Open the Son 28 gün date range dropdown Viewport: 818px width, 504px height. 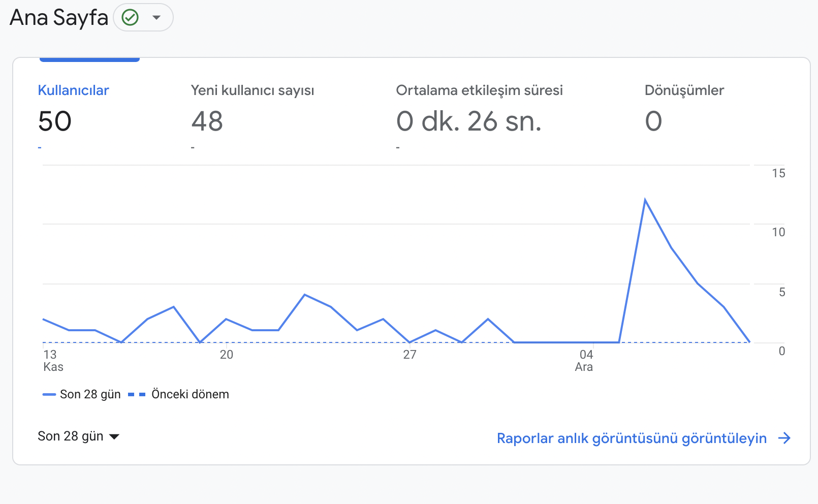pos(78,436)
